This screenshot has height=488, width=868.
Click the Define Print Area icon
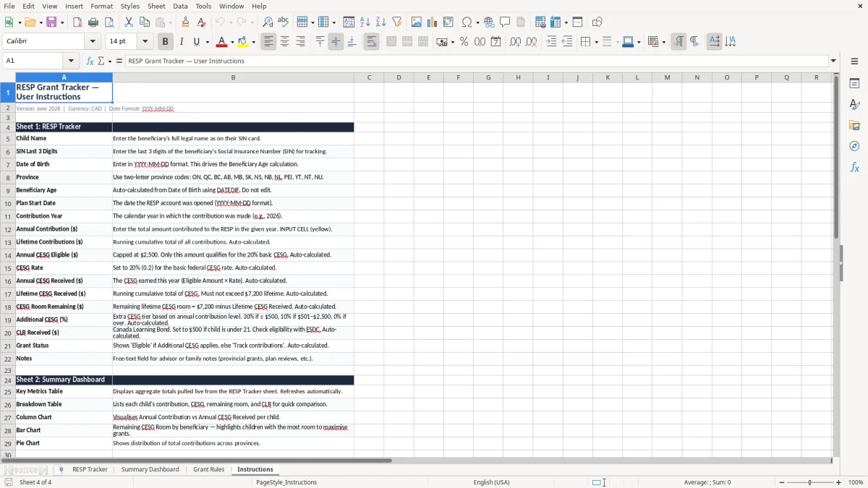tap(541, 22)
